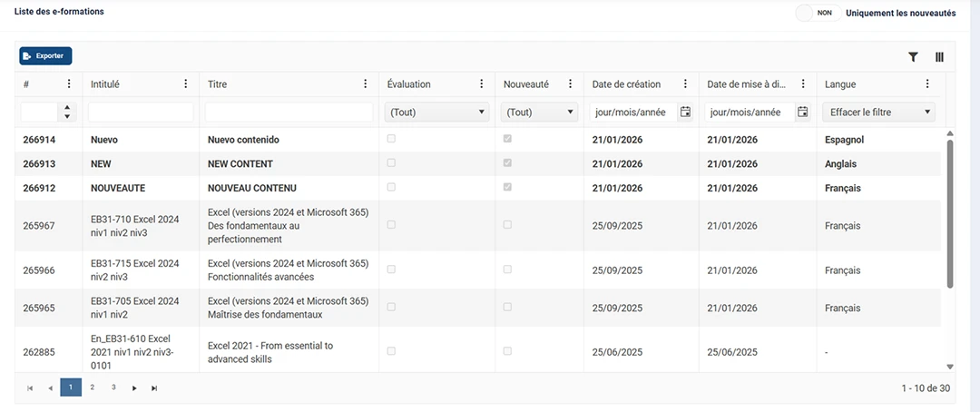
Task: Go to the first page arrow
Action: pos(30,388)
